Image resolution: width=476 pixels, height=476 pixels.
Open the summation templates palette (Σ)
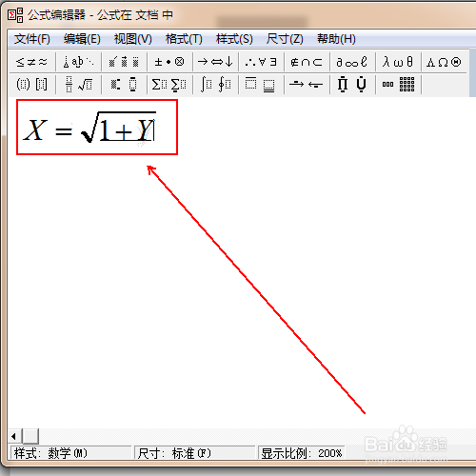click(169, 84)
